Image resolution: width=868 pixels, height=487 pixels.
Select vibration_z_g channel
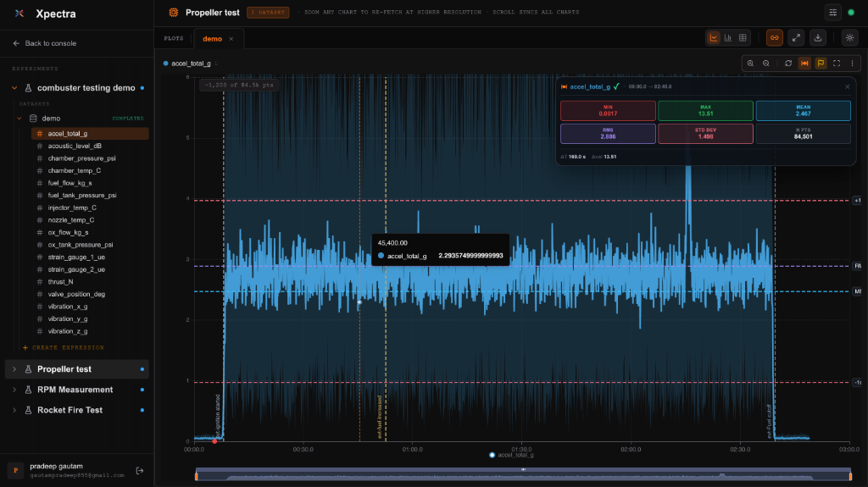[90, 331]
